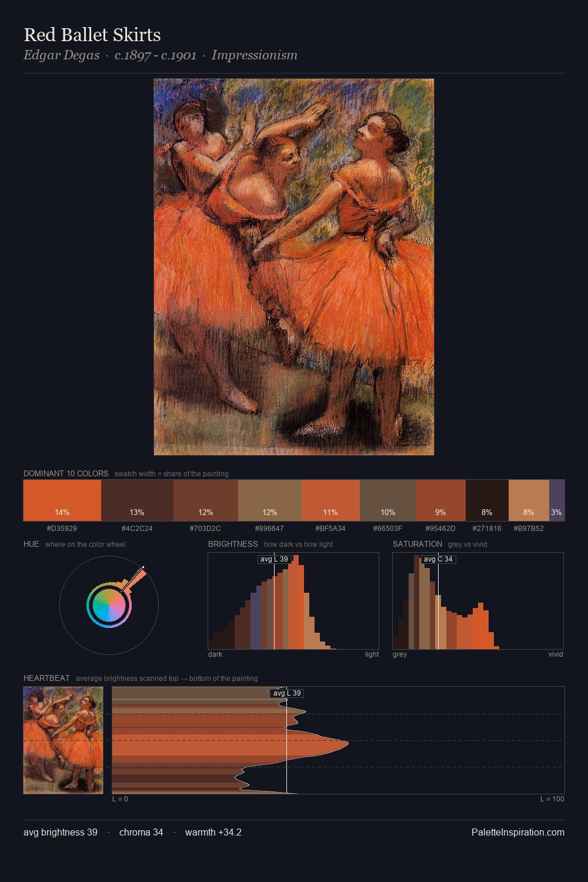Image resolution: width=588 pixels, height=882 pixels.
Task: Select the dark brown #4C2C24 swatch at 13%
Action: click(137, 500)
